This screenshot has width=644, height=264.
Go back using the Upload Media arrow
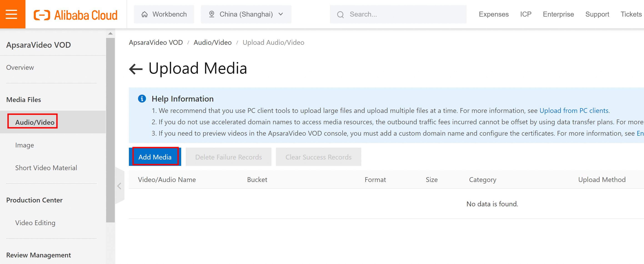(136, 69)
